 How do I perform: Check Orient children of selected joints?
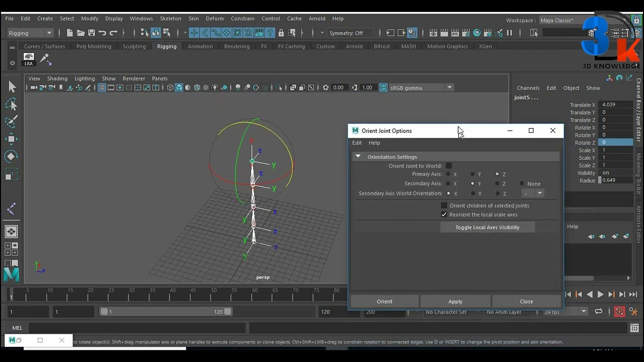444,205
